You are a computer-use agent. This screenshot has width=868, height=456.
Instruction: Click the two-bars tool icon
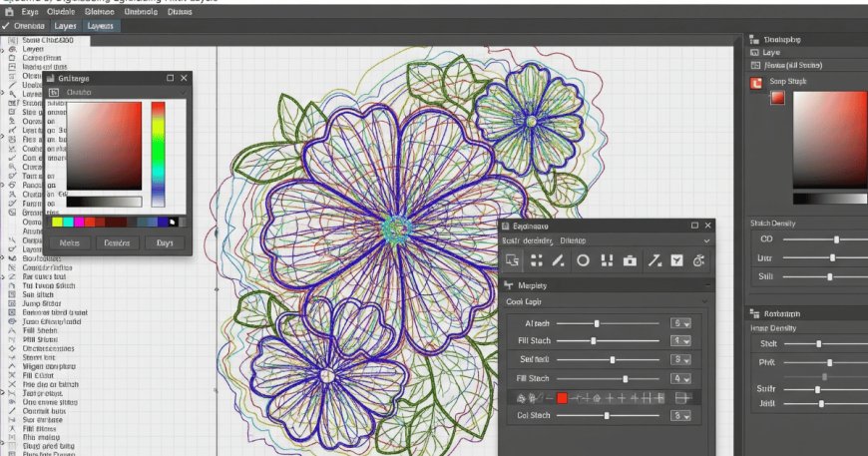click(x=607, y=260)
